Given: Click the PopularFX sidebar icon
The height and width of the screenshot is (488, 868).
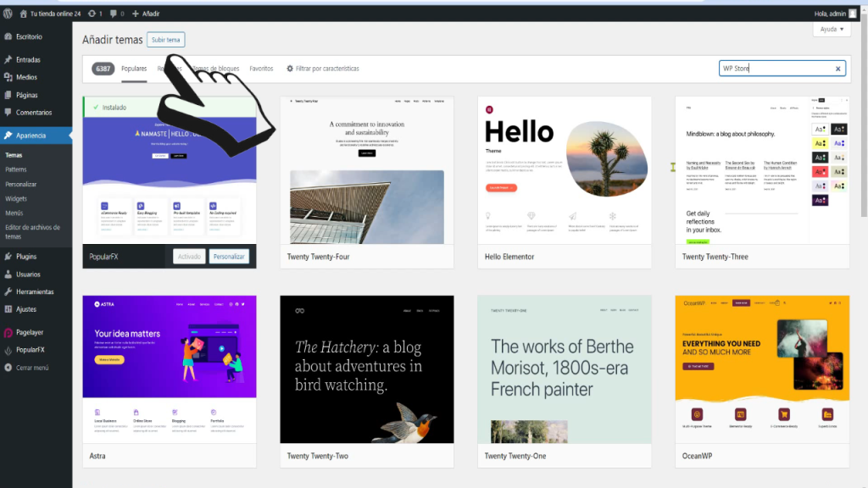Looking at the screenshot, I should (8, 350).
